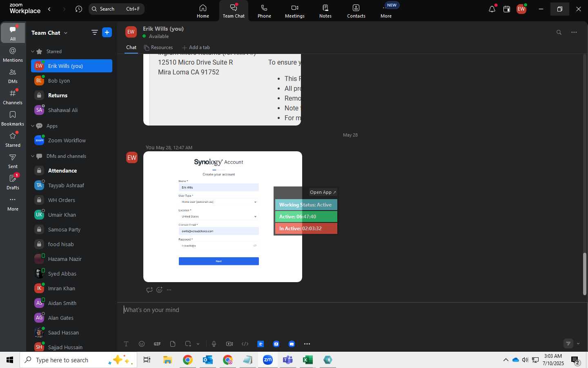The height and width of the screenshot is (368, 588).
Task: Open the notifications bell
Action: tap(492, 9)
